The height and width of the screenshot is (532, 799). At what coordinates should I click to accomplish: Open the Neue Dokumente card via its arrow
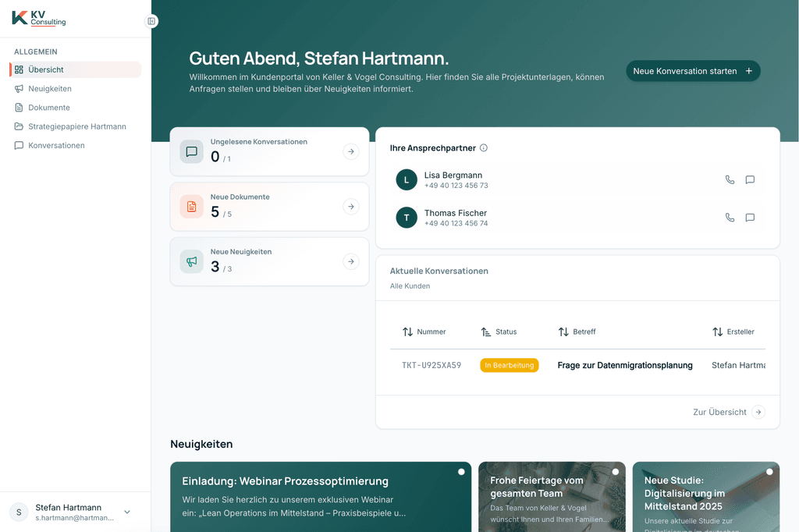coord(351,206)
